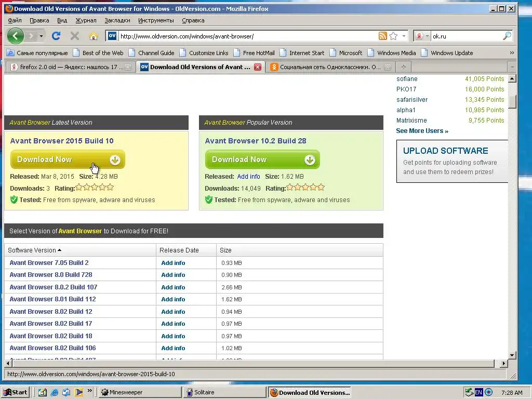This screenshot has height=399, width=532.
Task: Click the OV site identity icon in address bar
Action: point(112,36)
